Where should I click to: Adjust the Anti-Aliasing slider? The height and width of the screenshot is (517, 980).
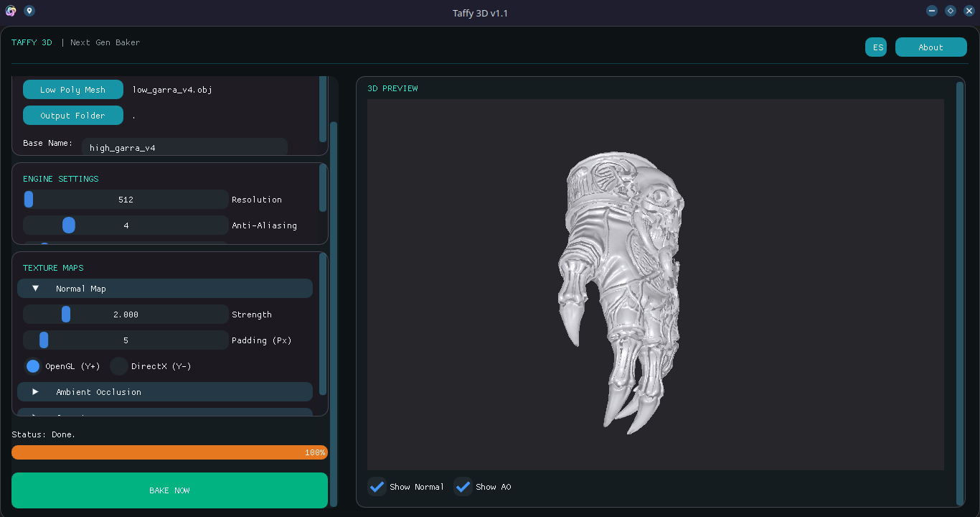126,225
